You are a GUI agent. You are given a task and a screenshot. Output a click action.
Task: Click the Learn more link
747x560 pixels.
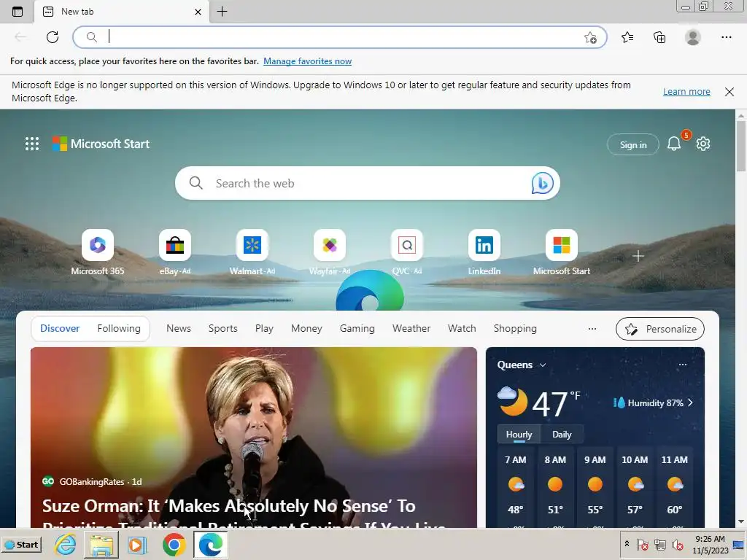pos(686,91)
